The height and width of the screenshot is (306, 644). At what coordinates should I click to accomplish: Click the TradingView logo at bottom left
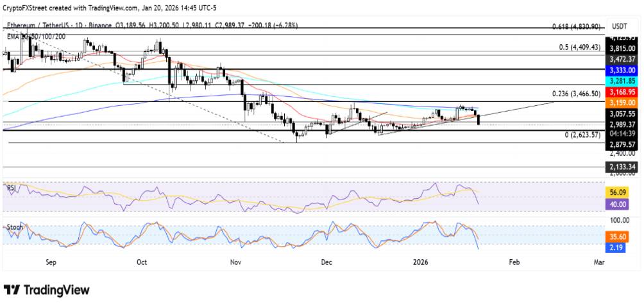[47, 290]
